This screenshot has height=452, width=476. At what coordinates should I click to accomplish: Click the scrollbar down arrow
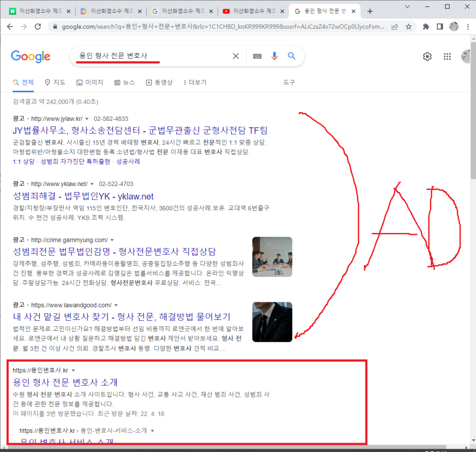473,440
